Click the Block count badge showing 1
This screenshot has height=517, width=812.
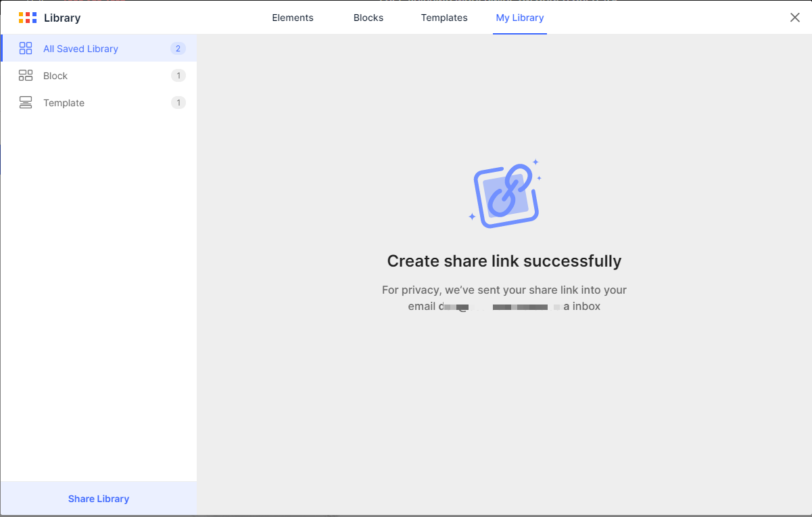point(178,75)
